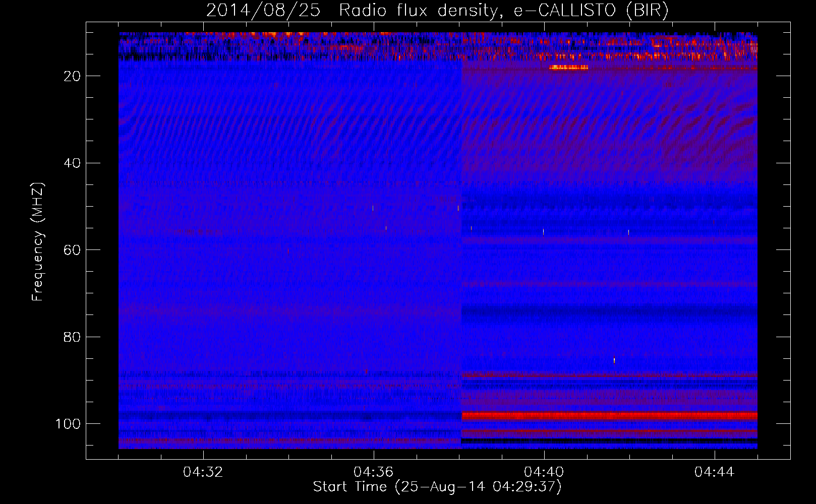Click the '04:44' time tick label
Image resolution: width=816 pixels, height=504 pixels.
[x=714, y=472]
